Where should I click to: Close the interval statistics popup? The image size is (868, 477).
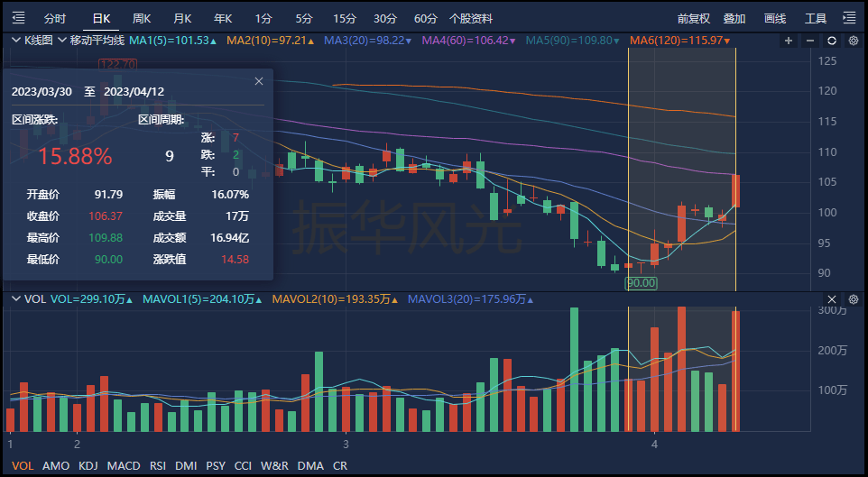pyautogui.click(x=259, y=81)
